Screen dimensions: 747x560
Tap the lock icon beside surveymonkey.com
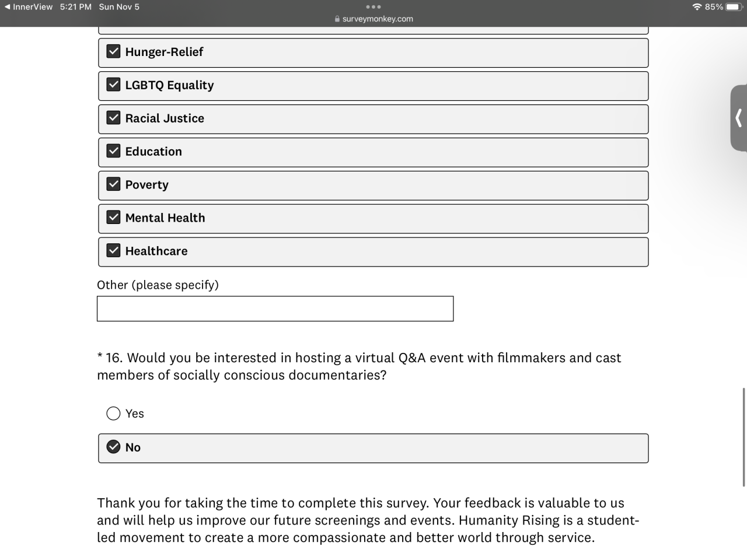coord(337,19)
